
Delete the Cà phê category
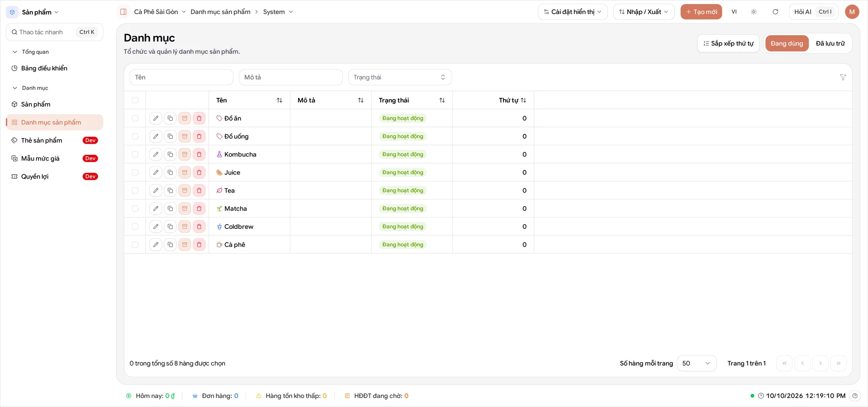point(199,245)
